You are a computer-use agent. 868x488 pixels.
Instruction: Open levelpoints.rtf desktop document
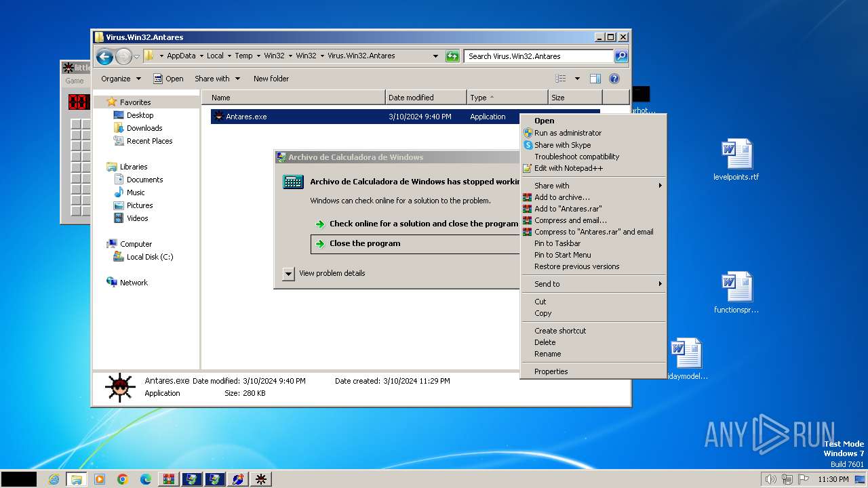click(x=736, y=160)
